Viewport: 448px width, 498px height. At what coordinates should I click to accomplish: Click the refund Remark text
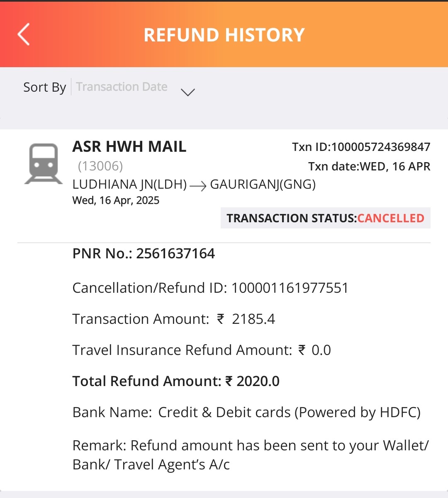click(x=251, y=455)
